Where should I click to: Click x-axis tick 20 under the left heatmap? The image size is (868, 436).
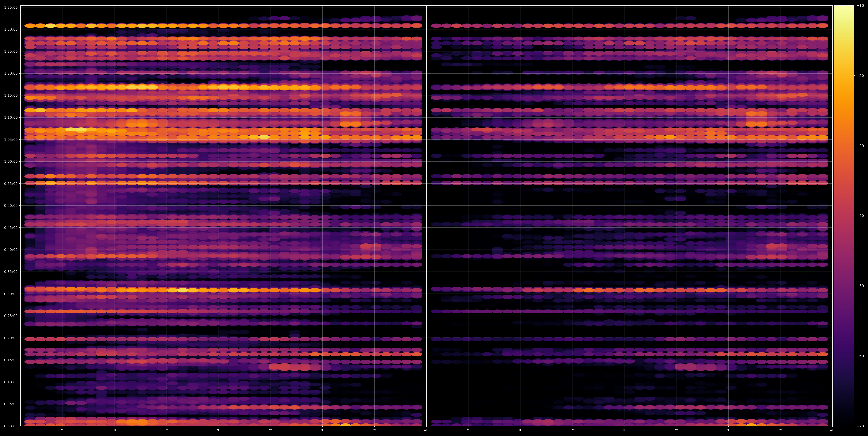218,430
